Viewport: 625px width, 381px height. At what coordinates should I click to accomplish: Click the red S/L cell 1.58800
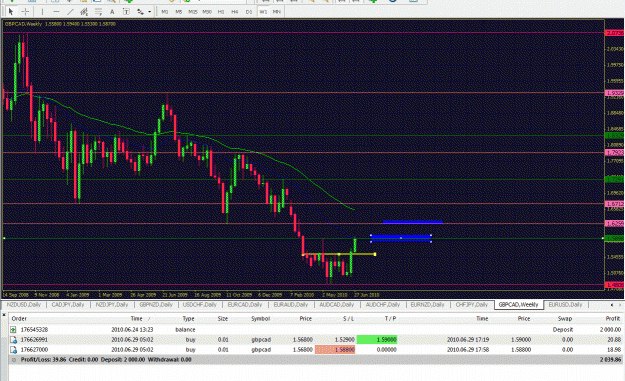335,350
